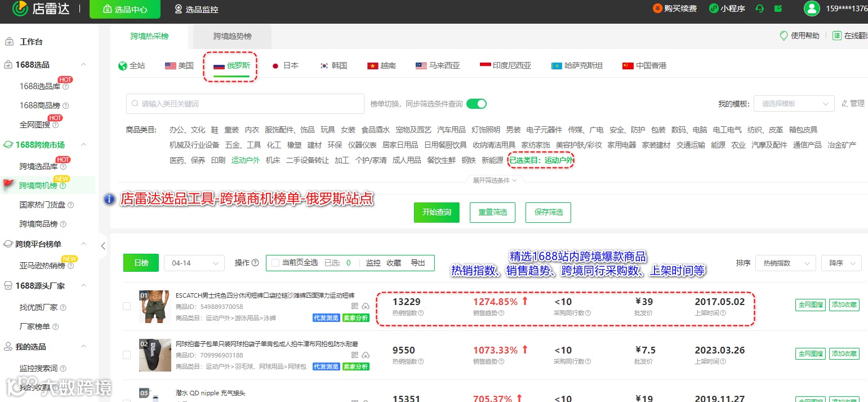Click help icon next to 国家热门货盘

pyautogui.click(x=70, y=205)
